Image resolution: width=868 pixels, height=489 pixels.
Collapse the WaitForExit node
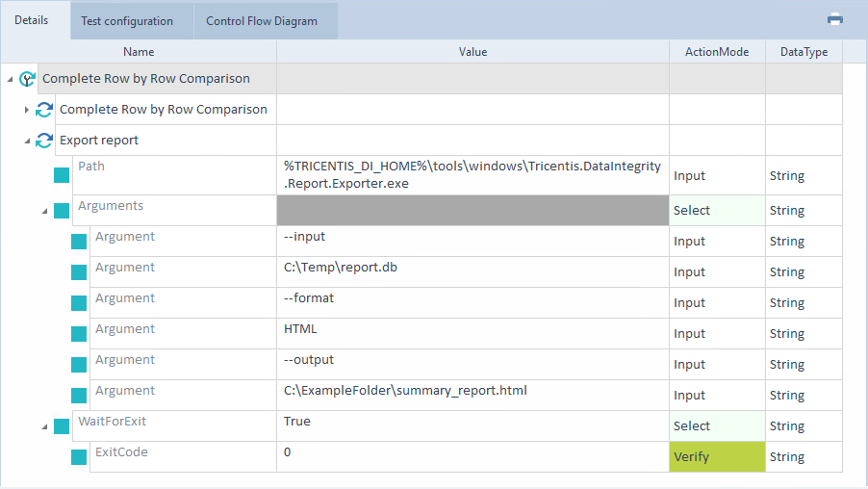coord(44,426)
